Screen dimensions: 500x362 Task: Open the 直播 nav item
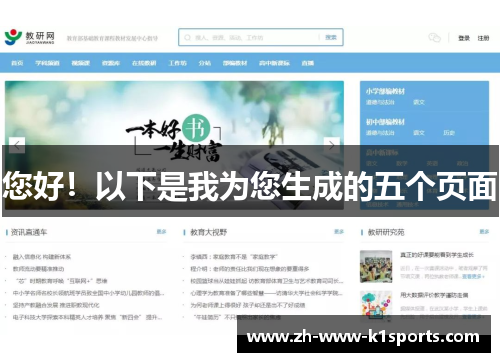point(308,63)
